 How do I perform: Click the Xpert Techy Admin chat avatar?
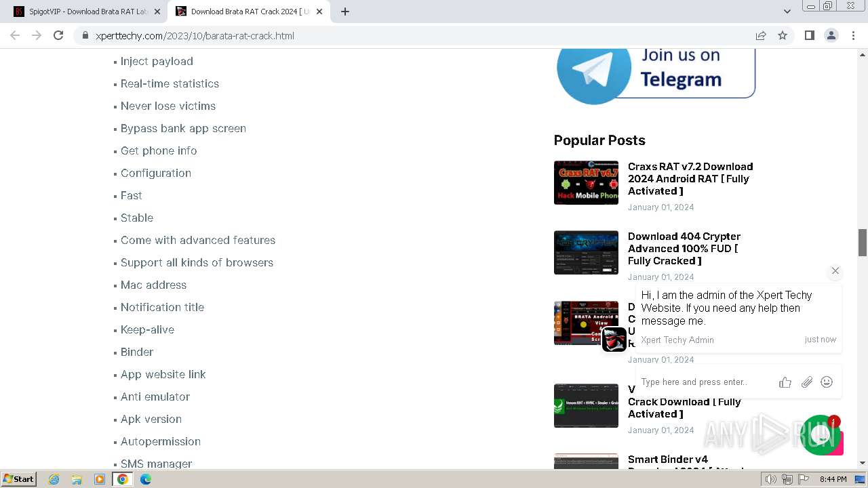(x=614, y=339)
